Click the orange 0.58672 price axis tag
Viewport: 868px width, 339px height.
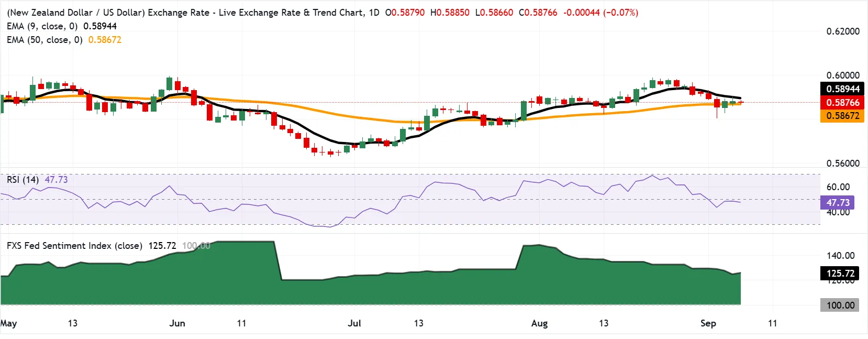click(x=842, y=116)
